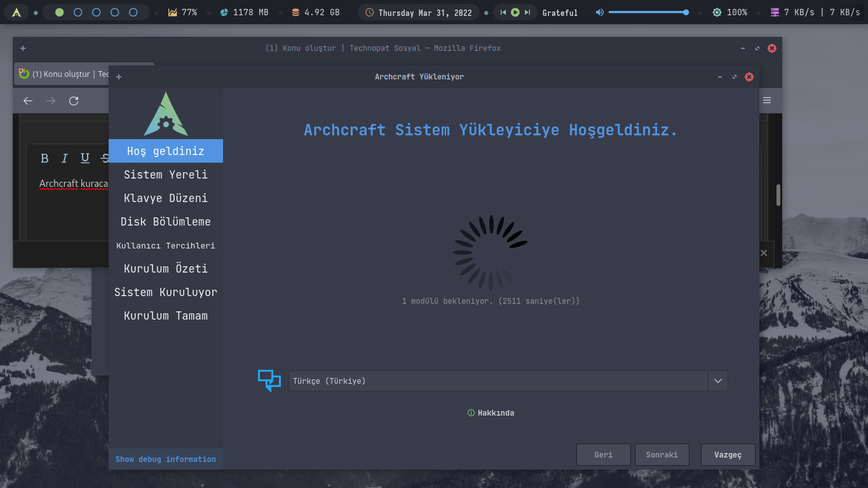This screenshot has height=488, width=868.
Task: Toggle music play in the top bar
Action: [x=515, y=12]
